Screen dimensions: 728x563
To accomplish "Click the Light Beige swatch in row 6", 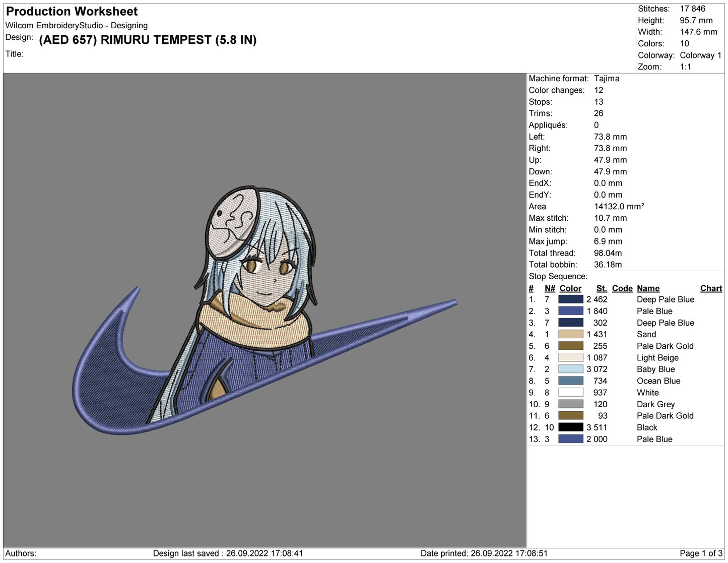I will tap(570, 357).
